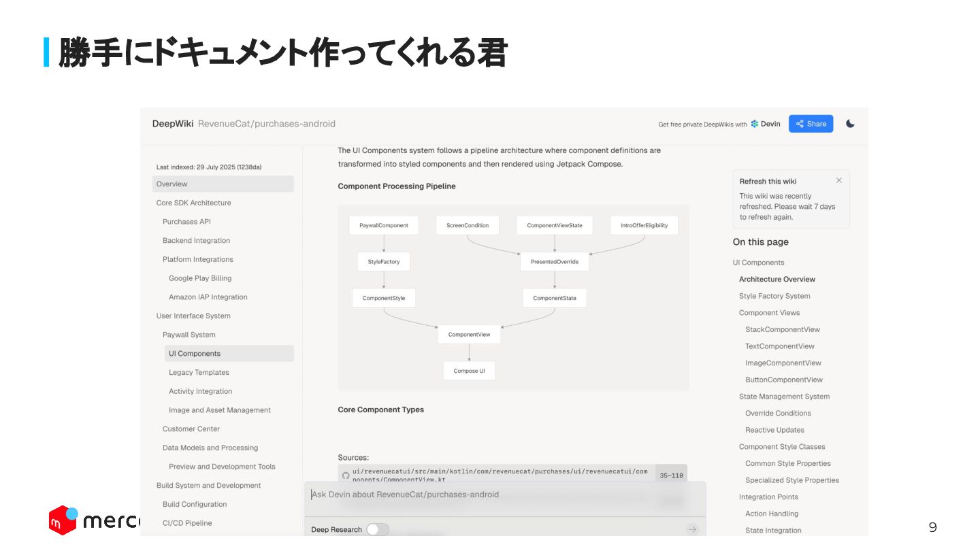Select UI Components in sidebar
The height and width of the screenshot is (551, 980).
(229, 354)
